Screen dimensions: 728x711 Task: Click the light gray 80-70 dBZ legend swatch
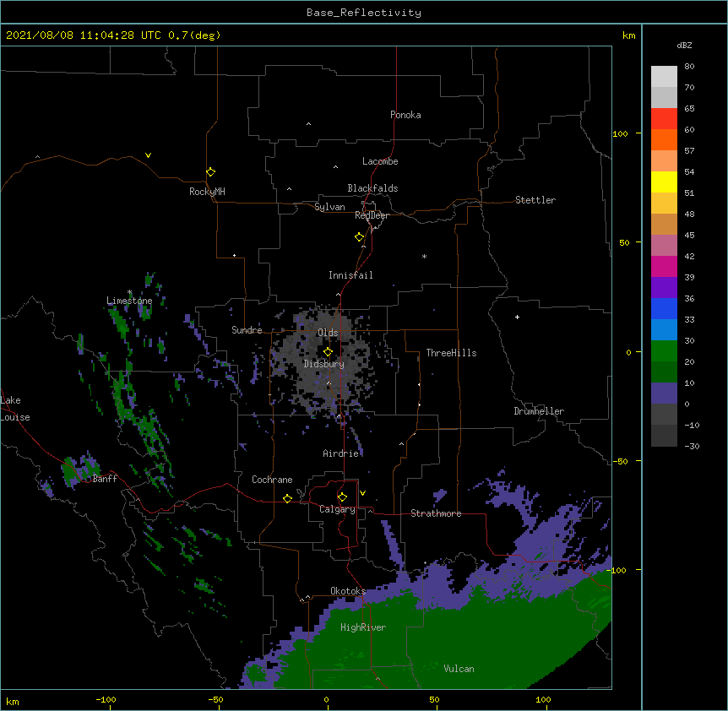664,77
